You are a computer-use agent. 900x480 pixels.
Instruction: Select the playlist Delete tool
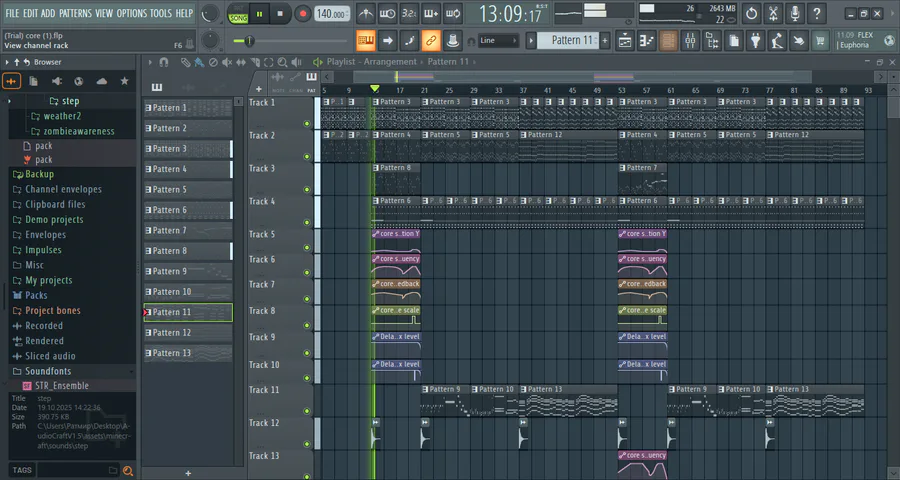tap(213, 62)
